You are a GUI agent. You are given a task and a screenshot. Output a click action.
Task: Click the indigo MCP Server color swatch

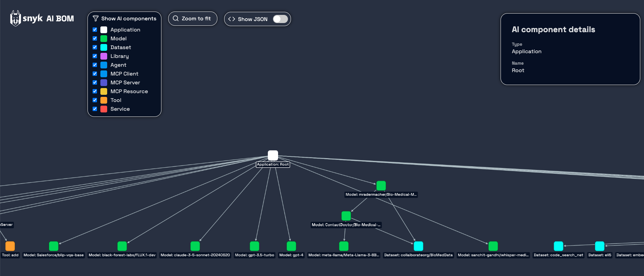[x=104, y=83]
